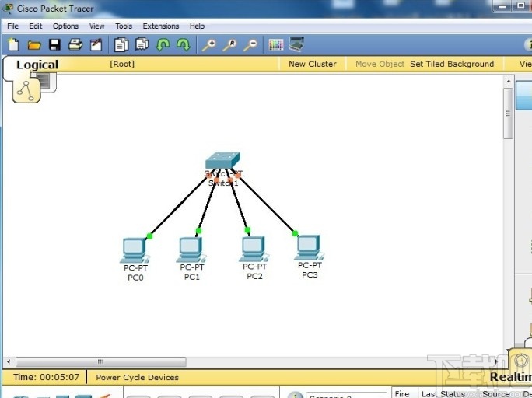
Task: Redo with the right green arrow
Action: tap(184, 45)
